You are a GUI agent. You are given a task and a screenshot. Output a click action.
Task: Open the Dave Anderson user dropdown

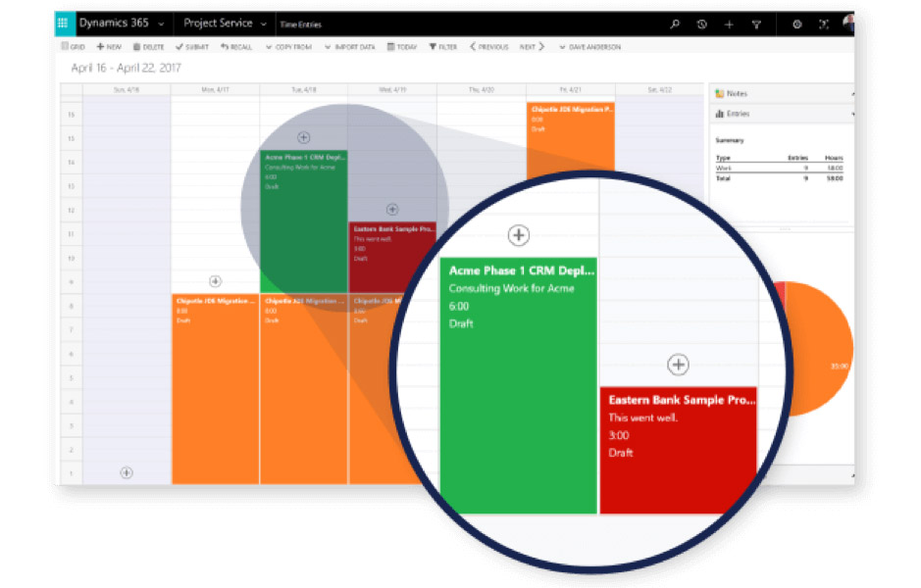[589, 47]
